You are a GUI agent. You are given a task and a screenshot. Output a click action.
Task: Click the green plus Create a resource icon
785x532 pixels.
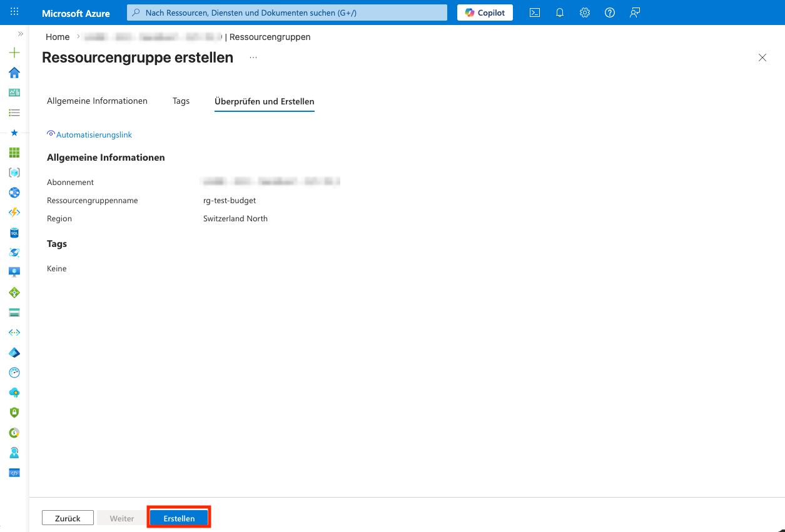point(14,53)
